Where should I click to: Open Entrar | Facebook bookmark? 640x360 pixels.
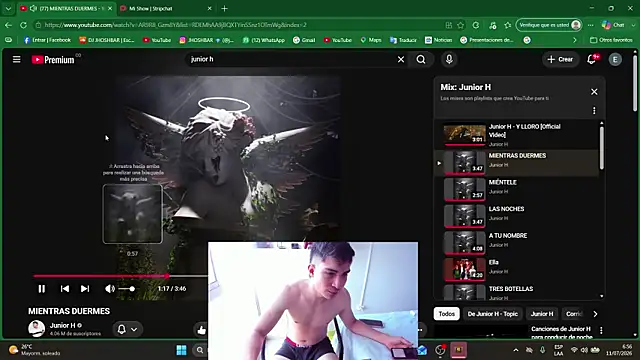coord(47,40)
